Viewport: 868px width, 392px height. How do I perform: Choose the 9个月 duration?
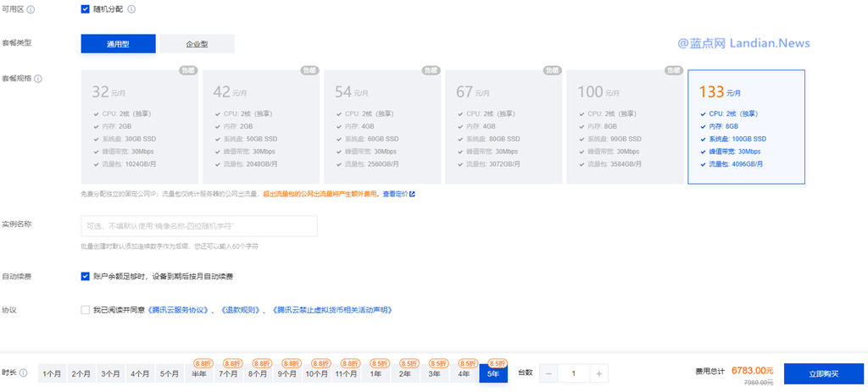pos(287,373)
